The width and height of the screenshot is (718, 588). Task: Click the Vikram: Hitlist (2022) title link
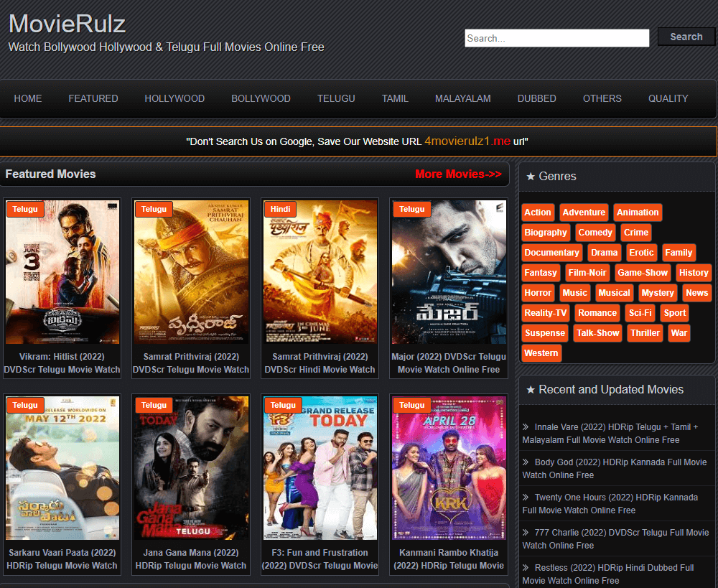pyautogui.click(x=62, y=363)
